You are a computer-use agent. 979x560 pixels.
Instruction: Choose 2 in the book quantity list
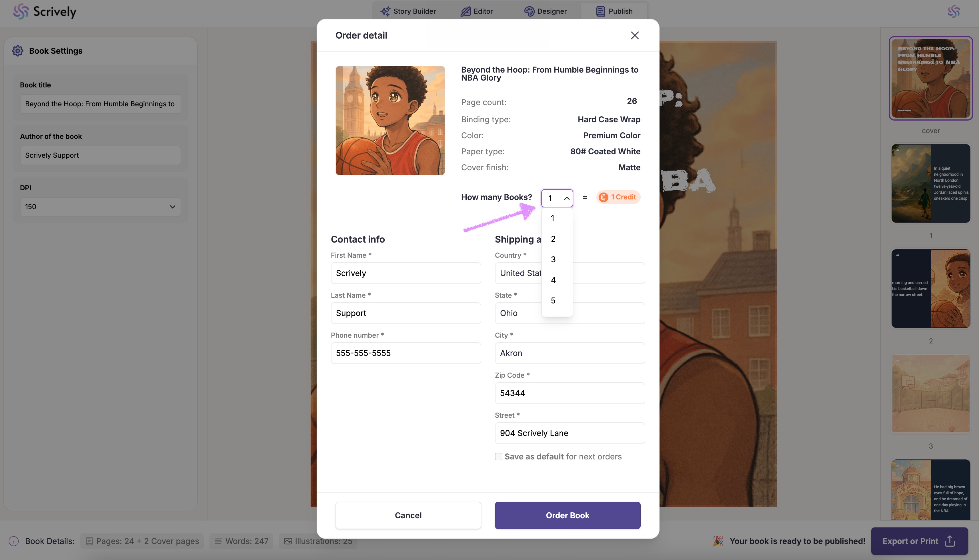pyautogui.click(x=557, y=239)
